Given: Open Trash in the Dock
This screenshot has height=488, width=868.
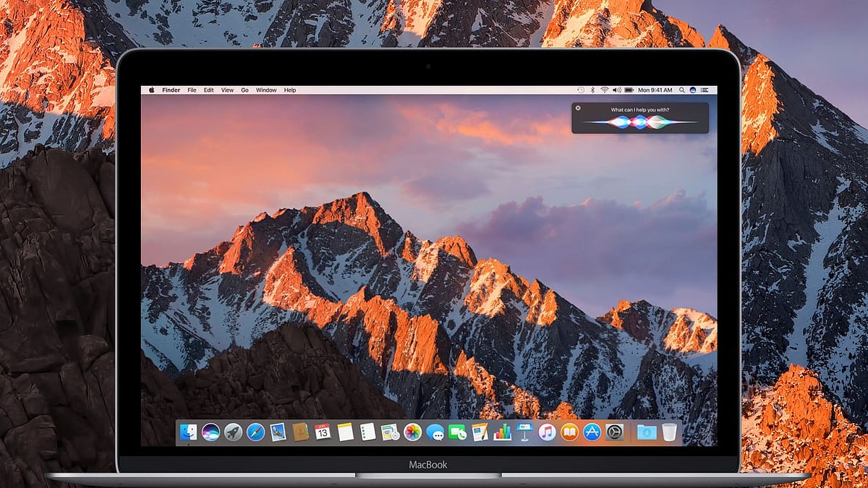Looking at the screenshot, I should coord(670,432).
